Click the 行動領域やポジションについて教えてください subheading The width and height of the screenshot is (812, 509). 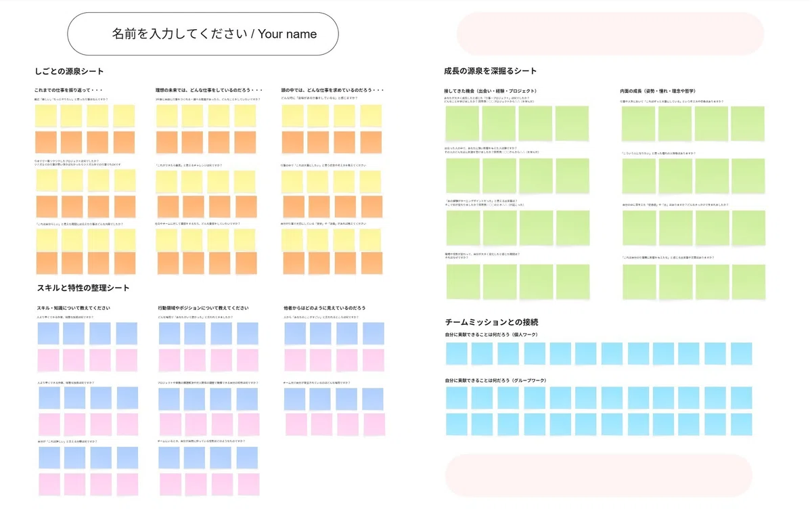203,308
